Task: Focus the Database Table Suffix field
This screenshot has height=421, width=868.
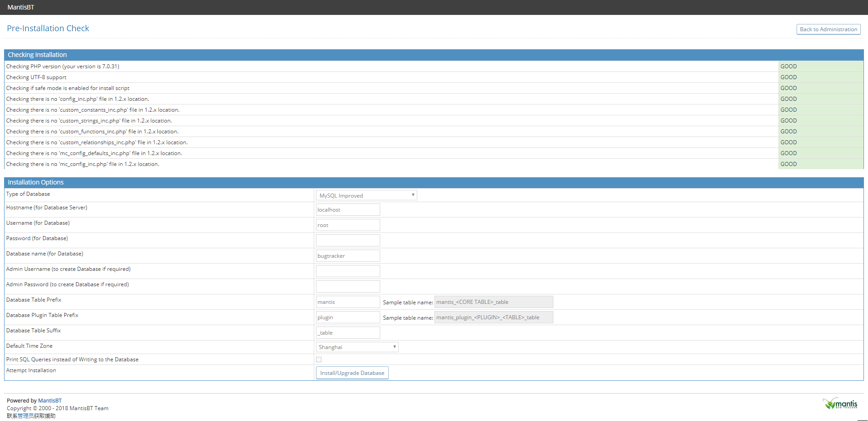Action: pos(348,333)
